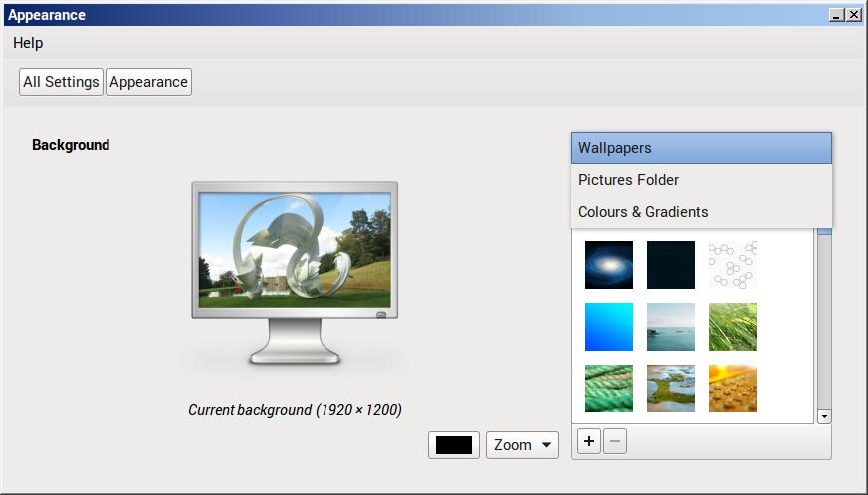The image size is (868, 495).
Task: Click the minus button to remove wallpaper
Action: (615, 441)
